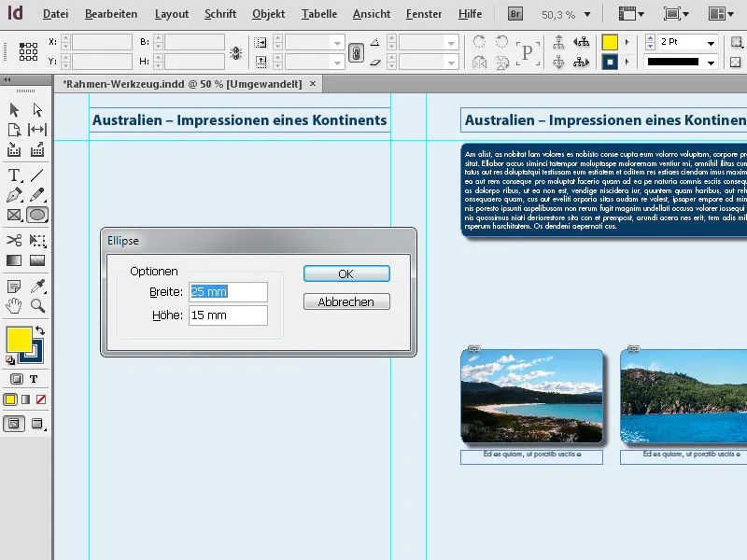Swap fill and stroke colors arrow
This screenshot has width=747, height=560.
pos(40,330)
